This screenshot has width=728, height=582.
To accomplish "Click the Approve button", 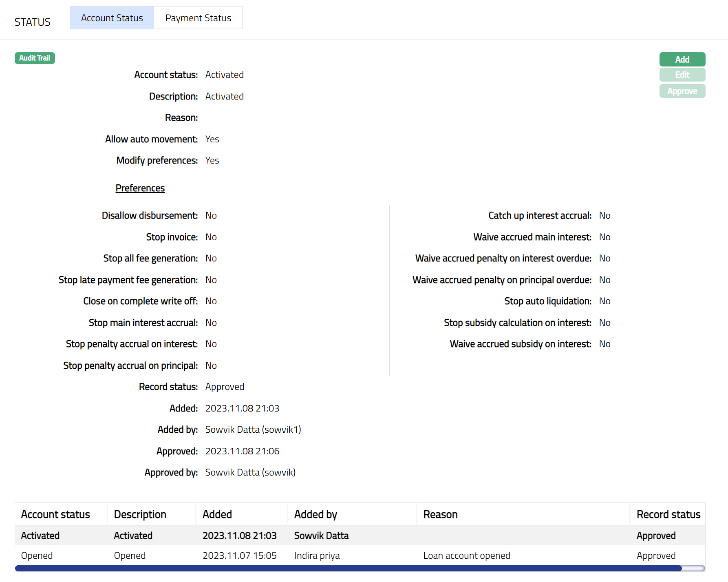I will [x=682, y=91].
